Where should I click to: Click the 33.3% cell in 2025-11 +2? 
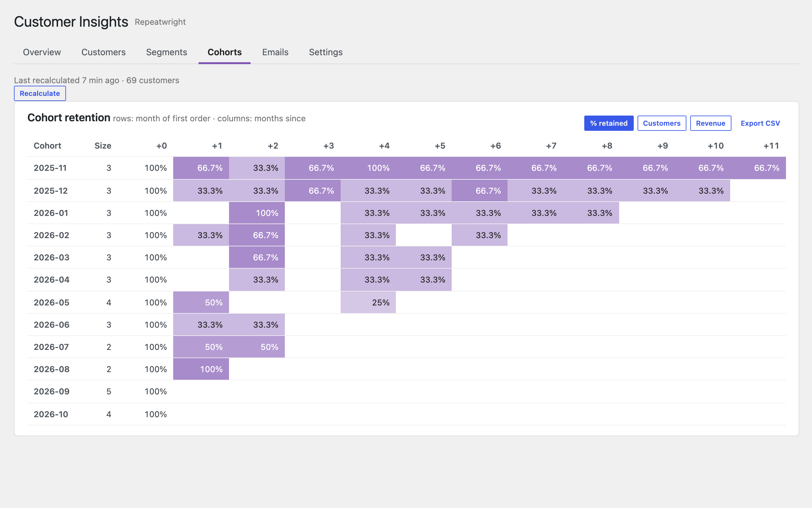pos(257,168)
